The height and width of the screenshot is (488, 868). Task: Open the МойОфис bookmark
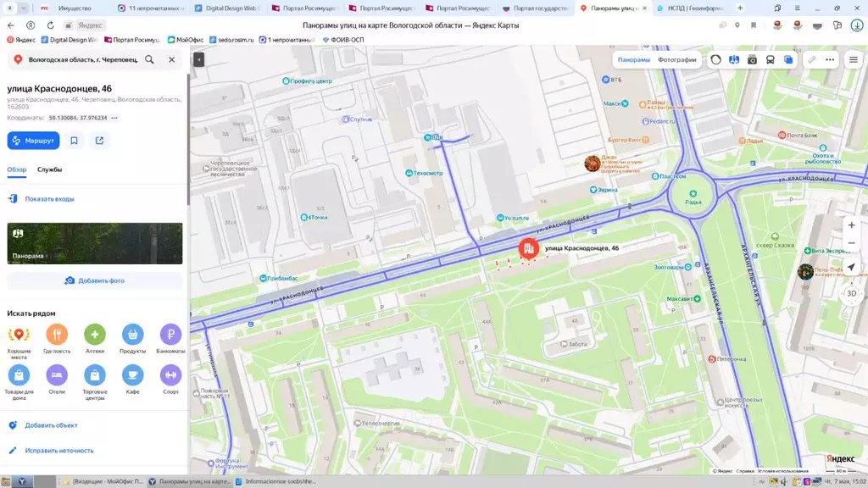tap(186, 40)
